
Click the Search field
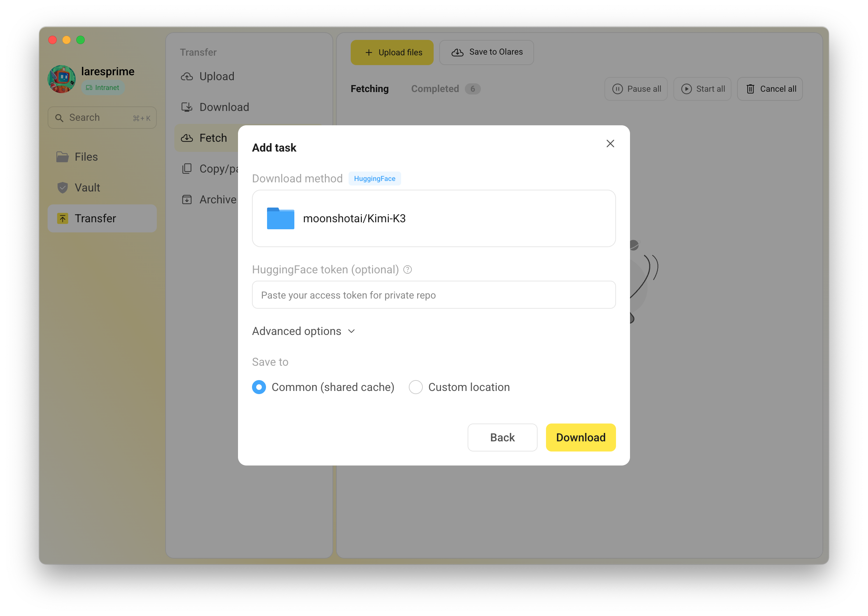tap(102, 118)
